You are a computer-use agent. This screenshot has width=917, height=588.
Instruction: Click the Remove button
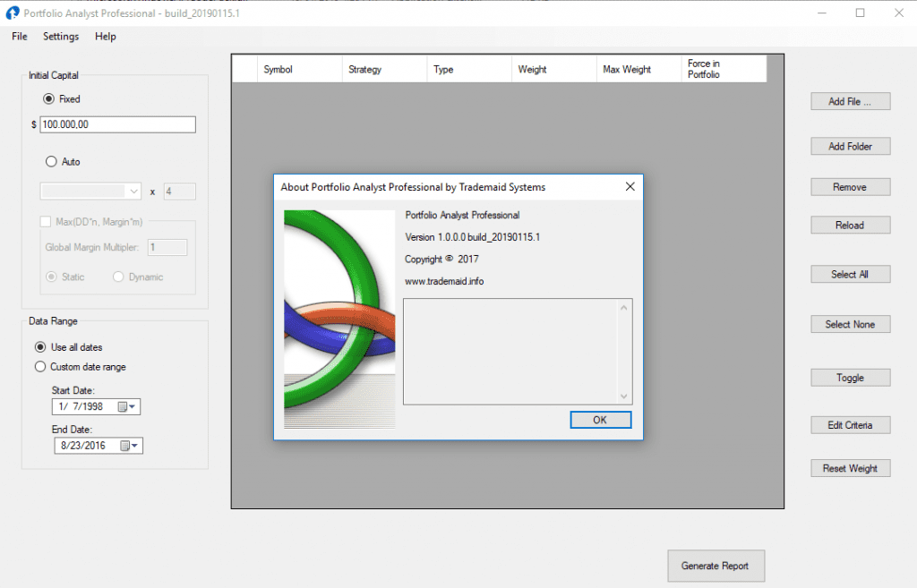(851, 187)
